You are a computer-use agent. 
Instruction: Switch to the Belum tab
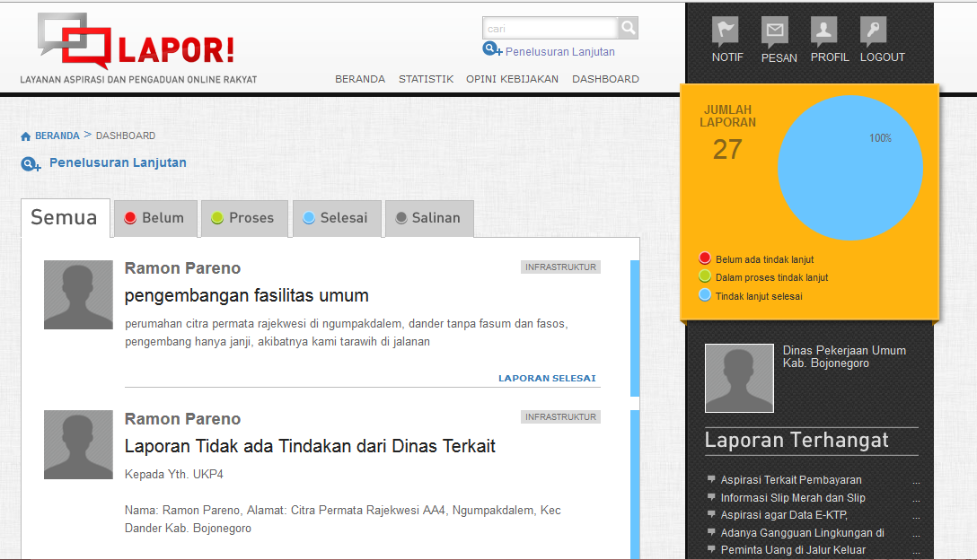click(x=155, y=218)
